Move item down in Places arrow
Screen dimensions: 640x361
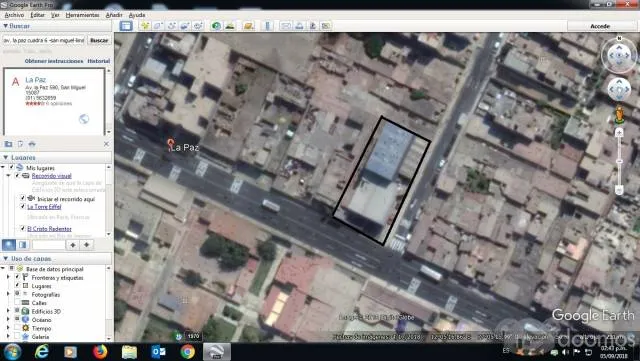tap(87, 245)
